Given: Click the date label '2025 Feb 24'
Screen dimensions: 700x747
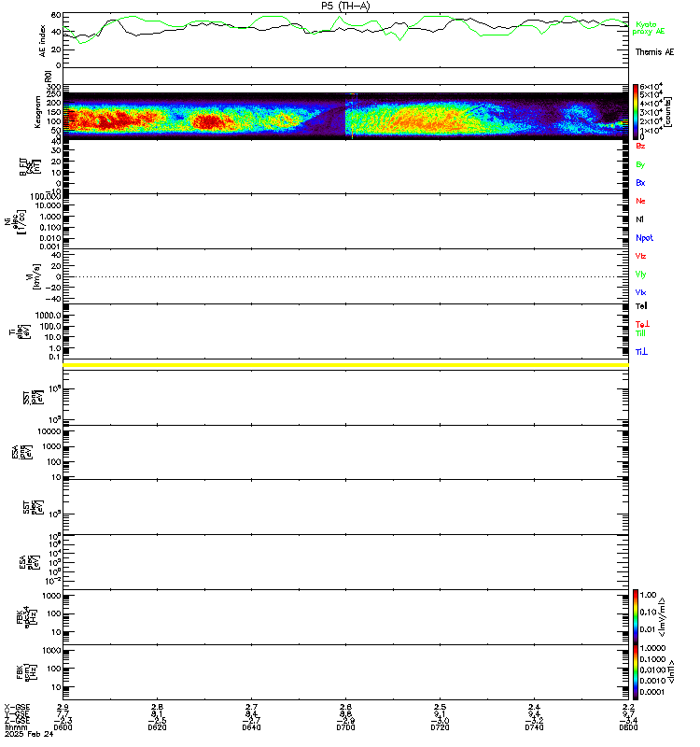Looking at the screenshot, I should pos(29,734).
